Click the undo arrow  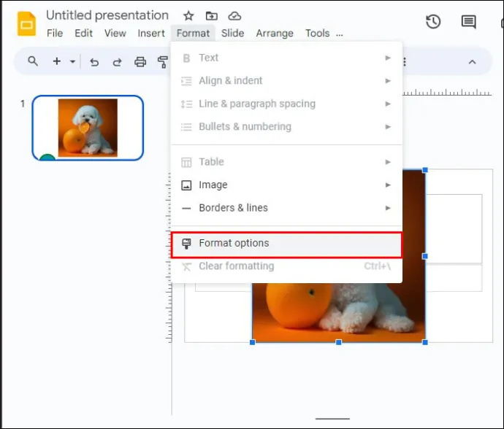(94, 62)
